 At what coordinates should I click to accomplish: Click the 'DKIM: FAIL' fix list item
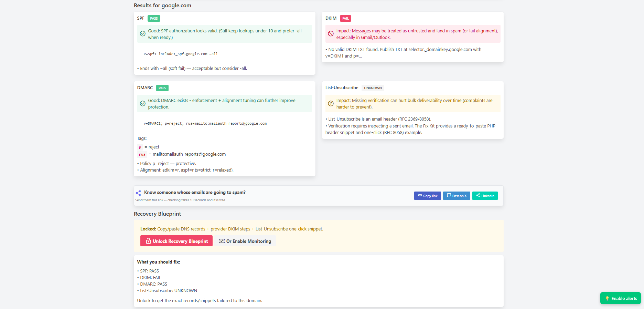(149, 278)
